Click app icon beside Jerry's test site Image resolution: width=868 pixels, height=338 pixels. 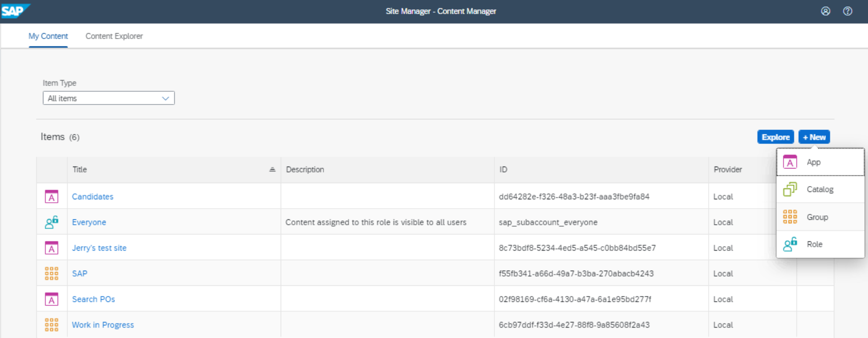point(51,248)
